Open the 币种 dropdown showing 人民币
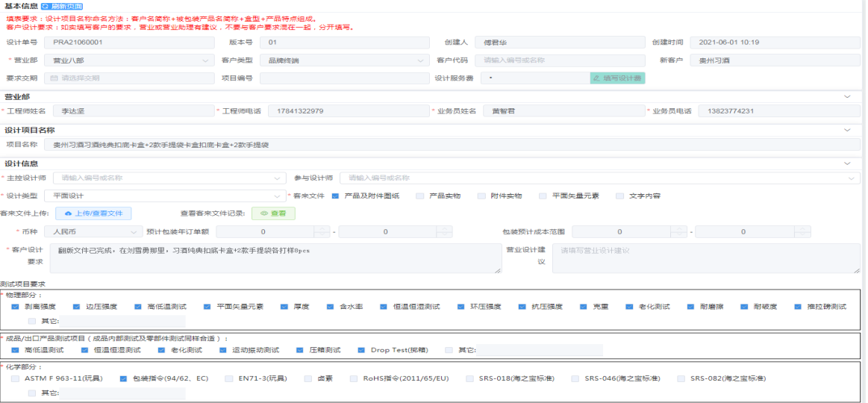This screenshot has width=868, height=403. pos(93,231)
